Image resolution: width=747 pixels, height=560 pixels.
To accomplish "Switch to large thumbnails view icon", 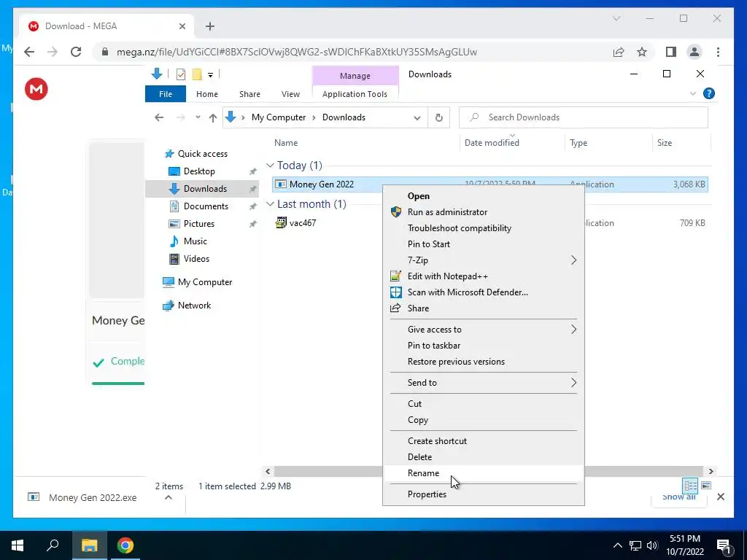I will click(706, 486).
